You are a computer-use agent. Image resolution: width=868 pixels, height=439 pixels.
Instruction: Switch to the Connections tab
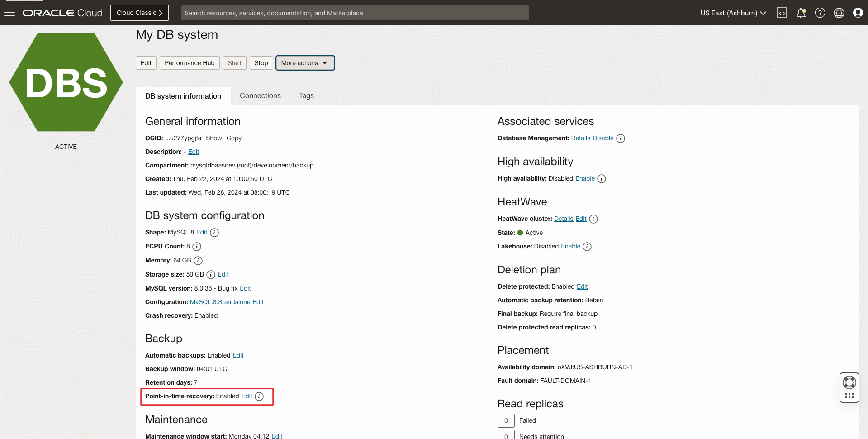click(260, 96)
